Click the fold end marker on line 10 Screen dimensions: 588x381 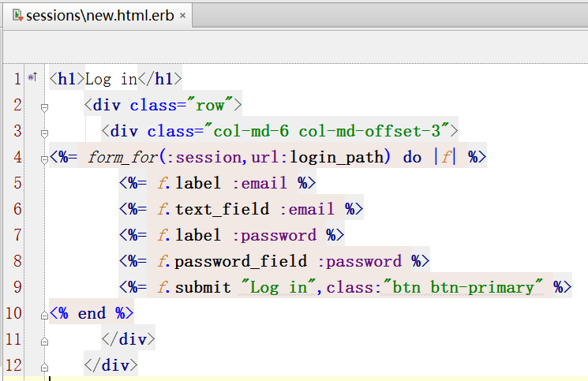45,316
